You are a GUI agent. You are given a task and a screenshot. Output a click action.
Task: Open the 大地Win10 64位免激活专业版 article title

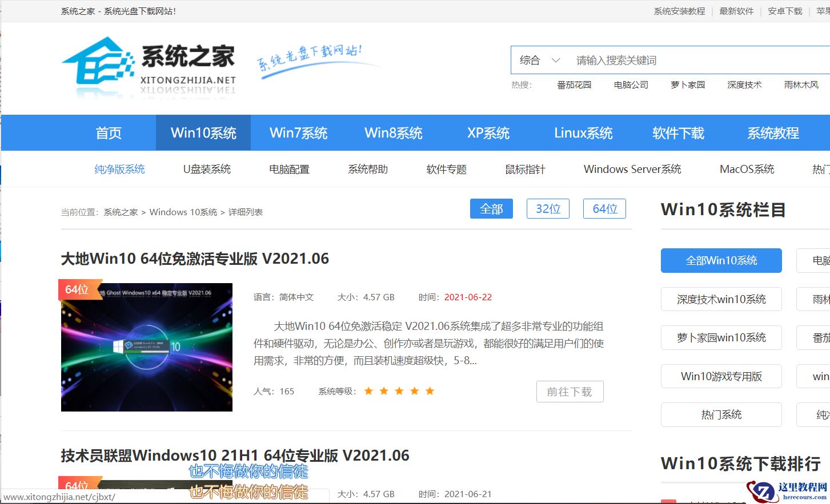[194, 259]
